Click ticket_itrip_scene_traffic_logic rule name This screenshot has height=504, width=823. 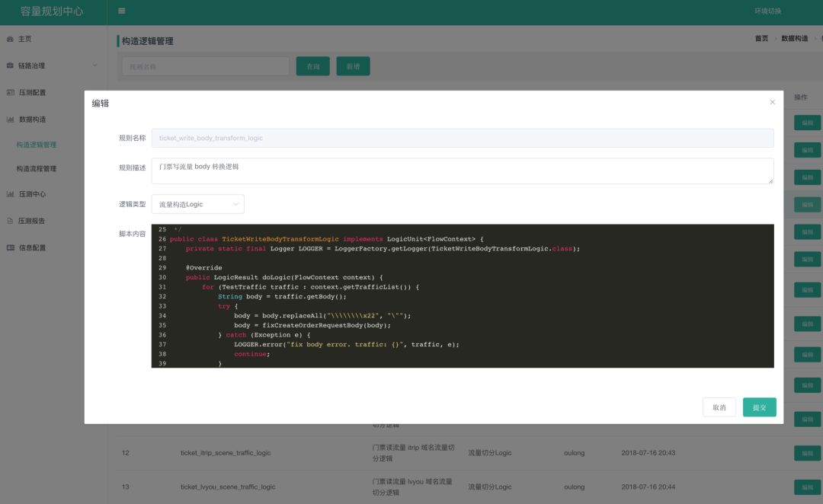pyautogui.click(x=226, y=452)
